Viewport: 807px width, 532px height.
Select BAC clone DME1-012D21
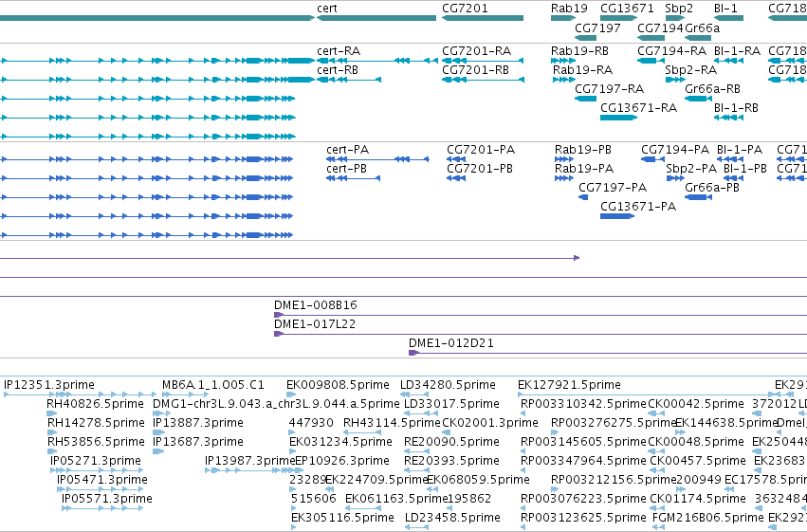(x=608, y=353)
